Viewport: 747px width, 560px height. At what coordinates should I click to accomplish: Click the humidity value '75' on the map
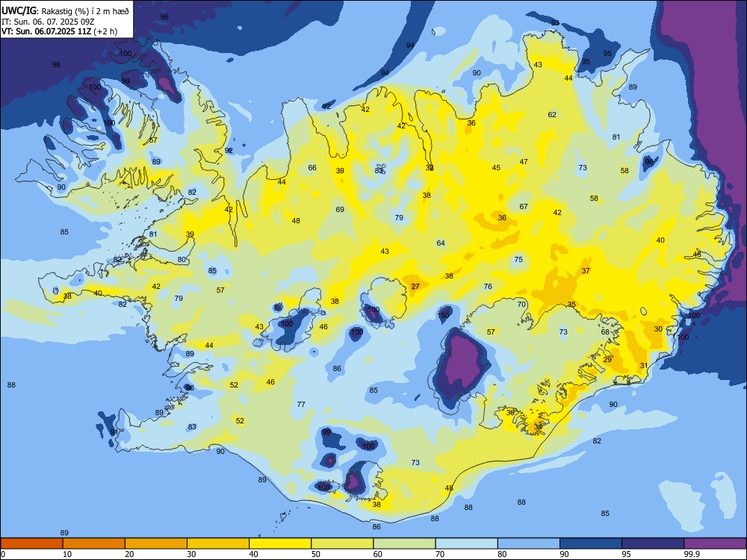pyautogui.click(x=519, y=260)
